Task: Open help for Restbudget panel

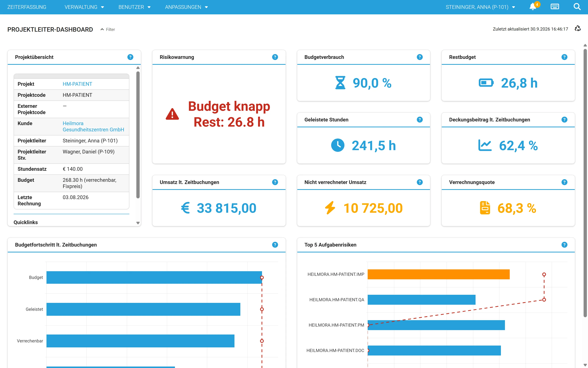Action: [564, 57]
